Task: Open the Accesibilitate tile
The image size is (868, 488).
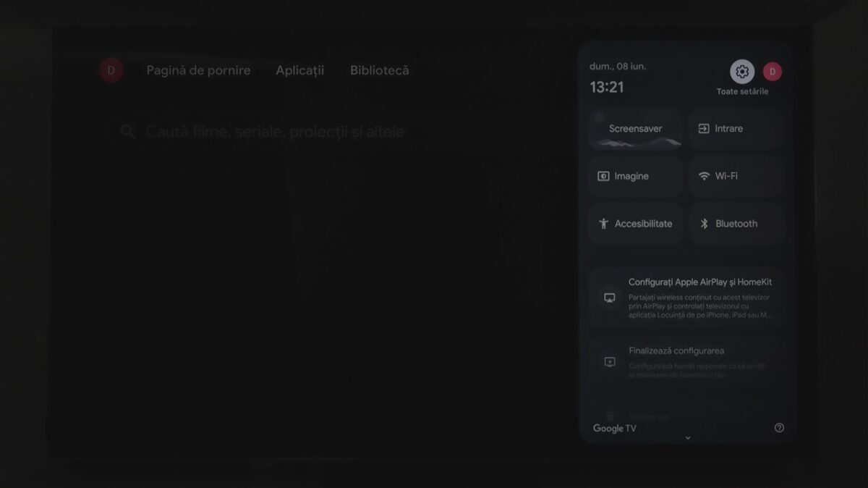Action: [x=635, y=224]
